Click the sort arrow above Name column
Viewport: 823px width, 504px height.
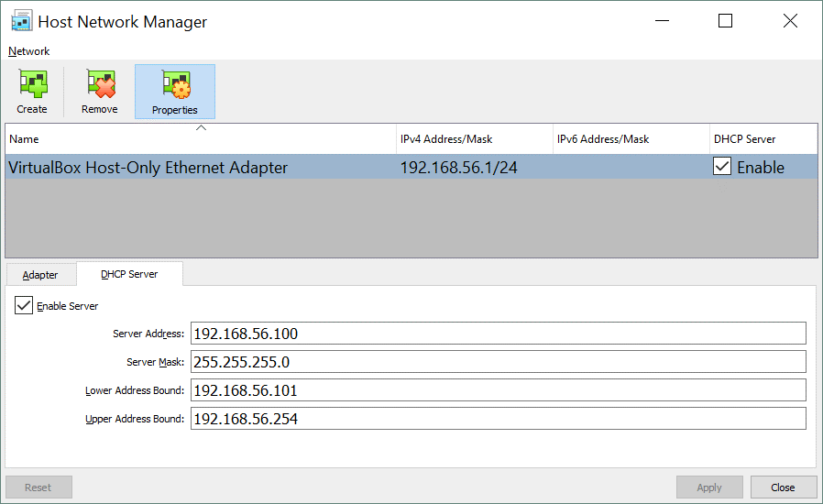201,128
